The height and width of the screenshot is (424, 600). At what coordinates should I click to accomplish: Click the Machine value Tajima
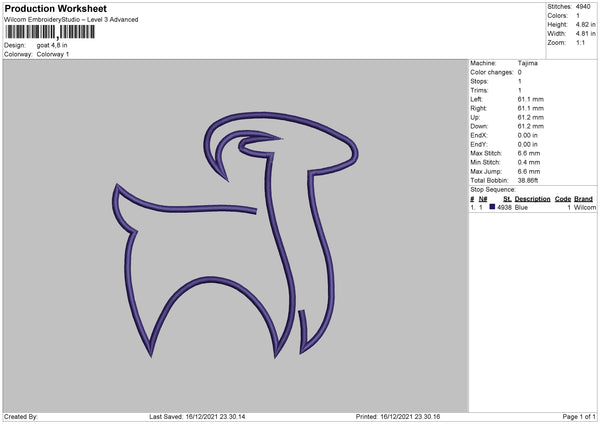point(528,63)
